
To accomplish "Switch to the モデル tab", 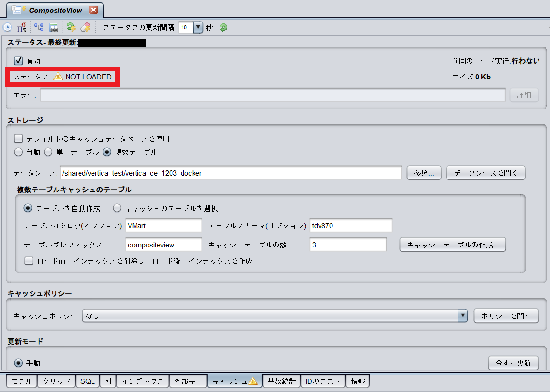I will click(x=22, y=381).
